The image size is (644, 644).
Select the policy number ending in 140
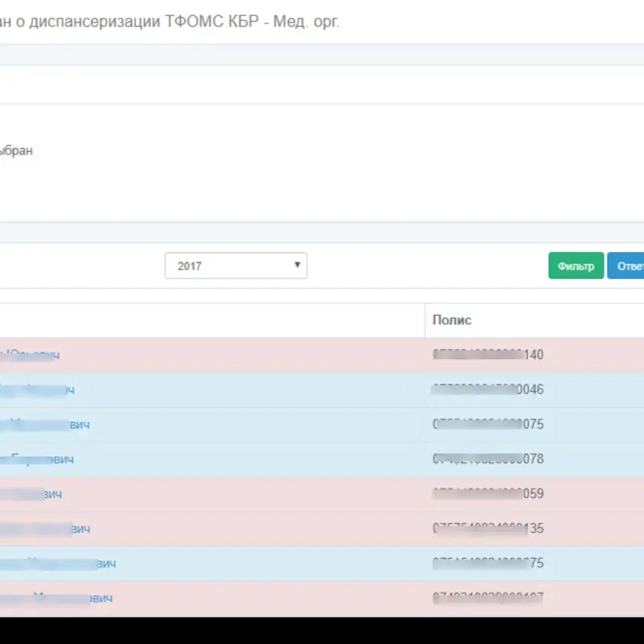click(x=488, y=354)
